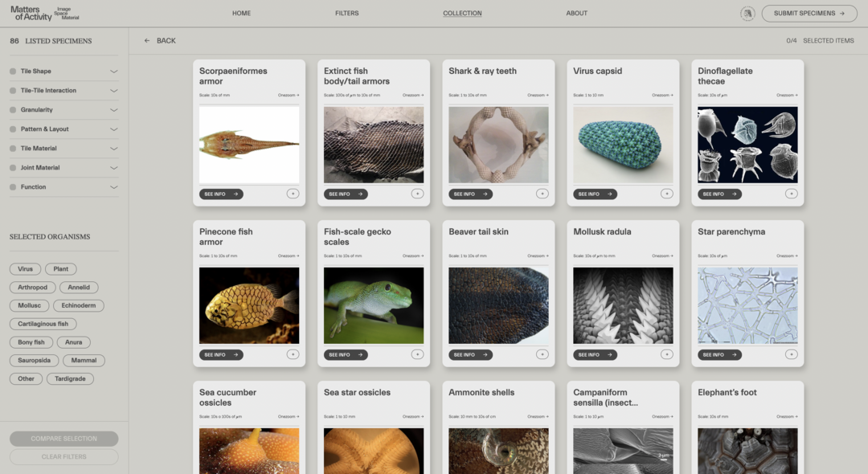
Task: Toggle the Virus organism filter
Action: (25, 268)
